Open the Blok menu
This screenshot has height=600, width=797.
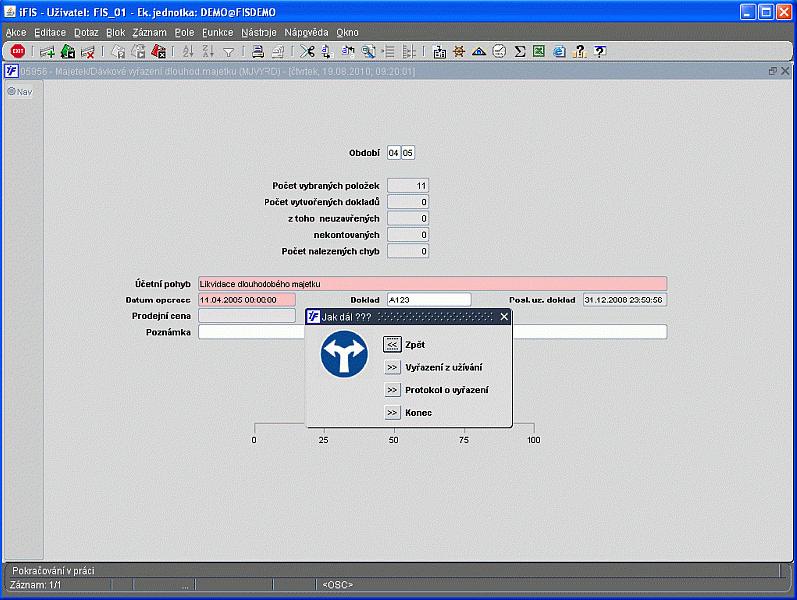(115, 33)
